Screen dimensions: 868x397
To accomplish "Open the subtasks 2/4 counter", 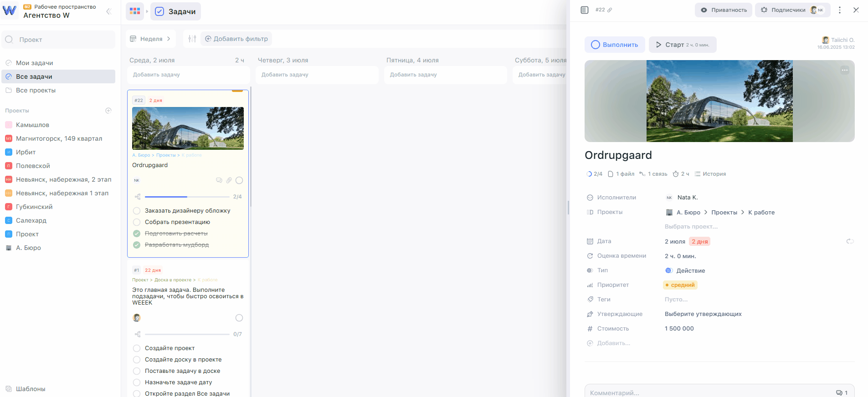I will click(595, 174).
